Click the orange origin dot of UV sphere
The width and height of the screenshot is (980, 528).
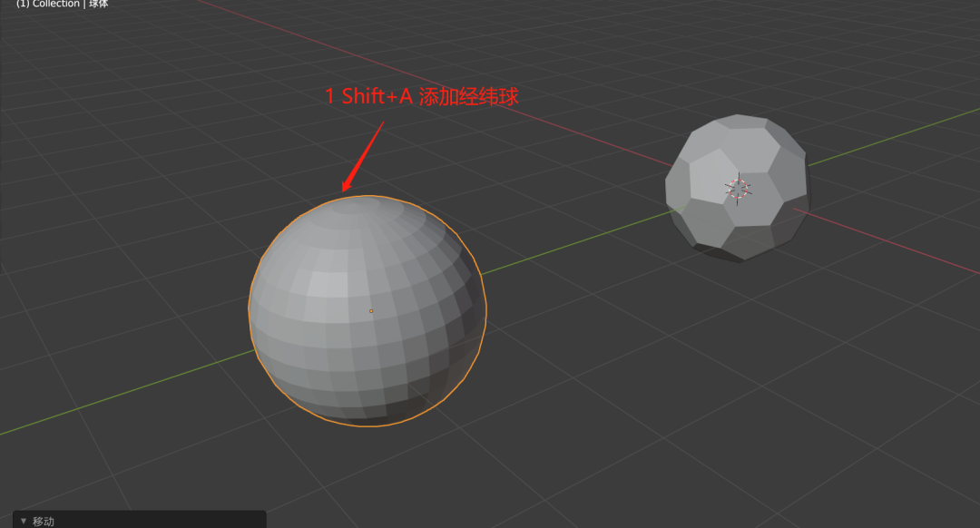[371, 311]
